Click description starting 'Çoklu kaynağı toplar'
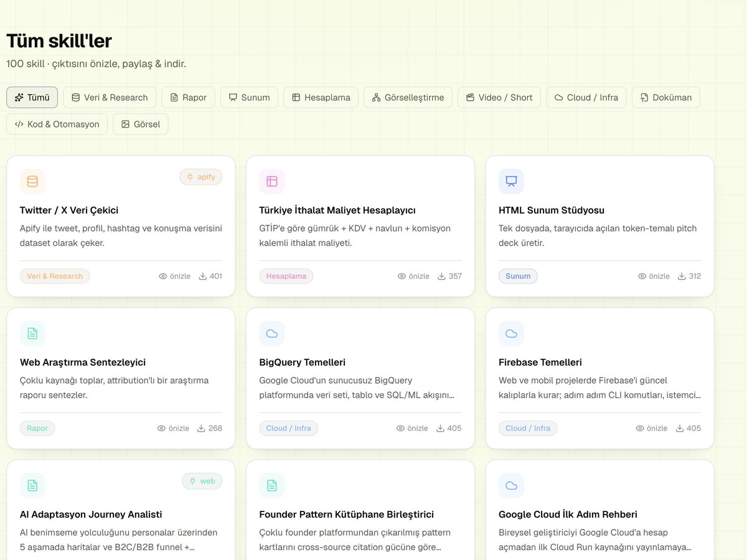This screenshot has width=747, height=560. coord(115,388)
